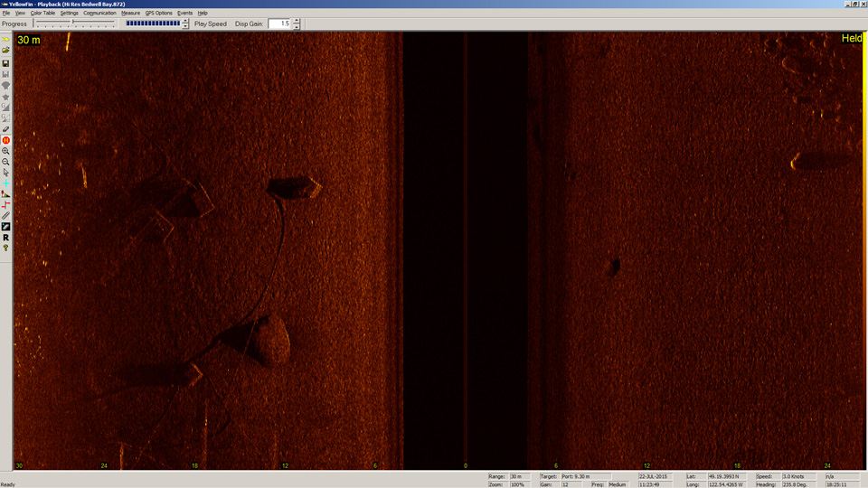The image size is (868, 488).
Task: Click the Range value field in status bar
Action: pos(521,476)
